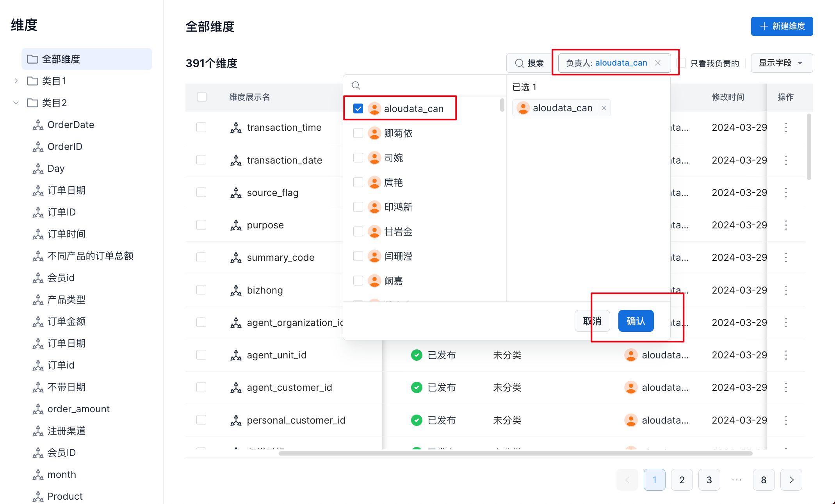Expand the 类目1 folder
This screenshot has height=504, width=835.
click(x=16, y=81)
